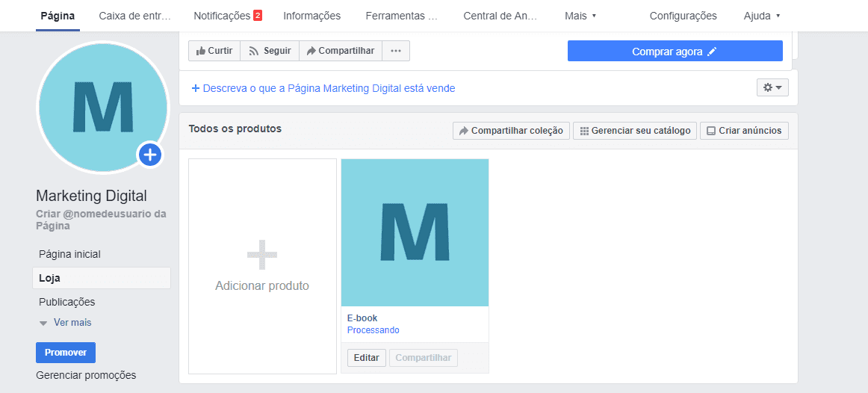
Task: Switch to the Página tab
Action: click(58, 16)
